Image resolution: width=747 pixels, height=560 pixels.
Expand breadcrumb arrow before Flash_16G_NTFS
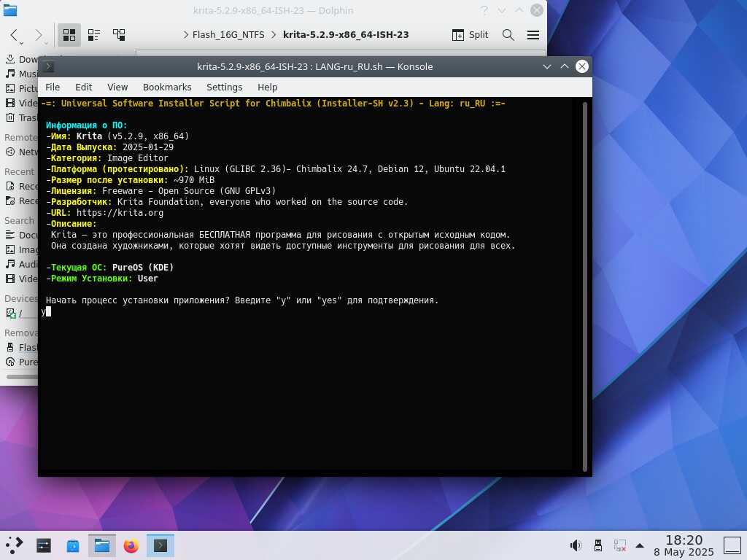point(186,35)
